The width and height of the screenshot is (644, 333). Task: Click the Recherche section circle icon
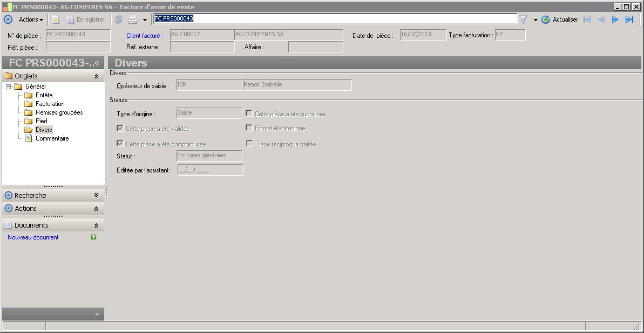click(9, 195)
